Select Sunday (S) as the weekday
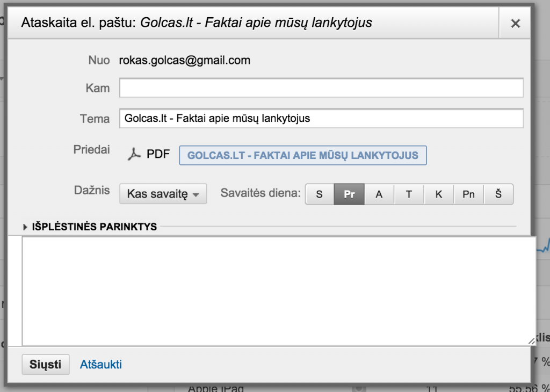550x392 pixels. 320,194
